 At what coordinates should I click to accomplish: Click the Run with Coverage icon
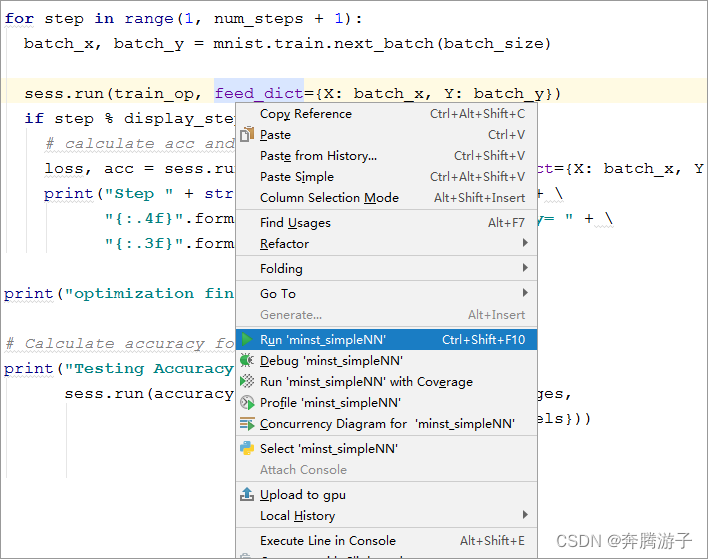tap(247, 382)
